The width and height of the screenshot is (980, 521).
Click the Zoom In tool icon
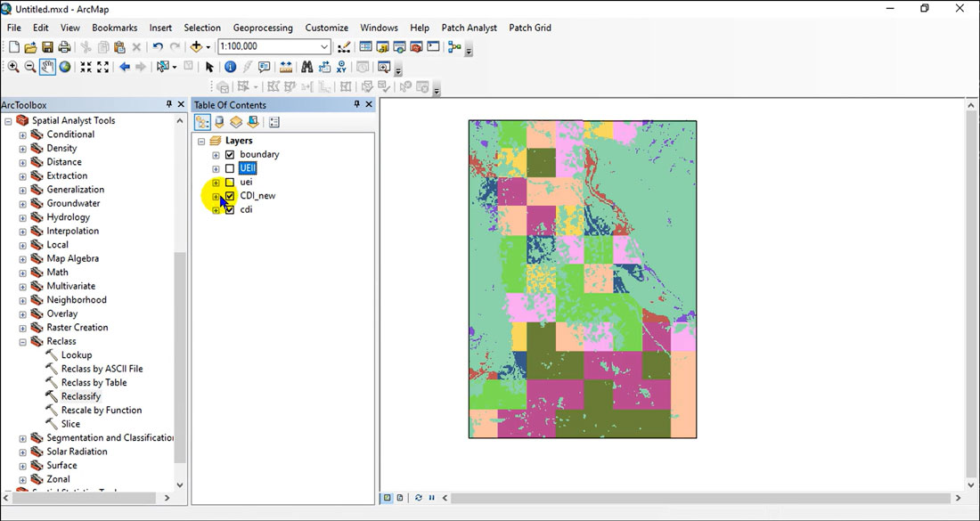click(x=13, y=67)
